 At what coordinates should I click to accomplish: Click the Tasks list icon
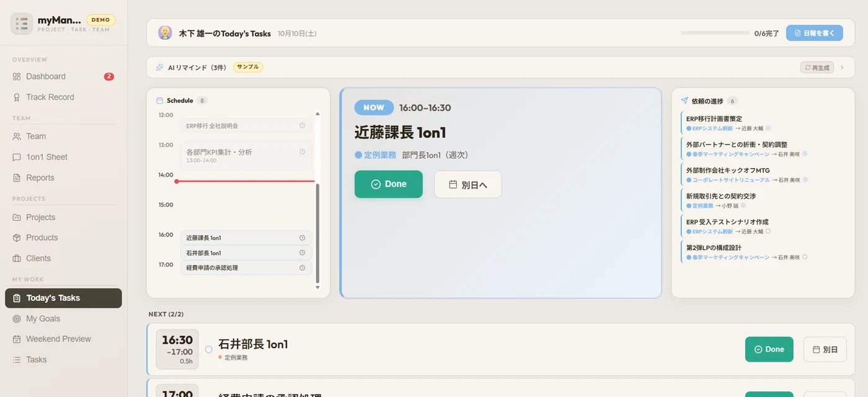pyautogui.click(x=17, y=360)
